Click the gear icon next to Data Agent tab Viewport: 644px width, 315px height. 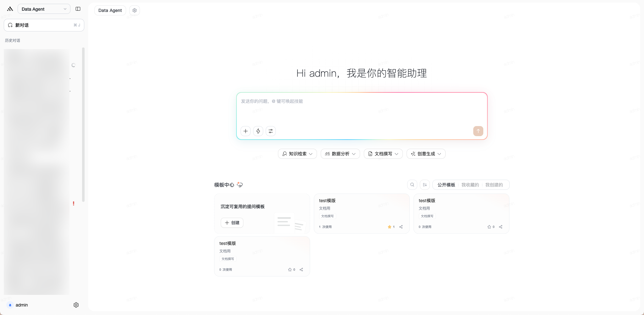[x=135, y=10]
